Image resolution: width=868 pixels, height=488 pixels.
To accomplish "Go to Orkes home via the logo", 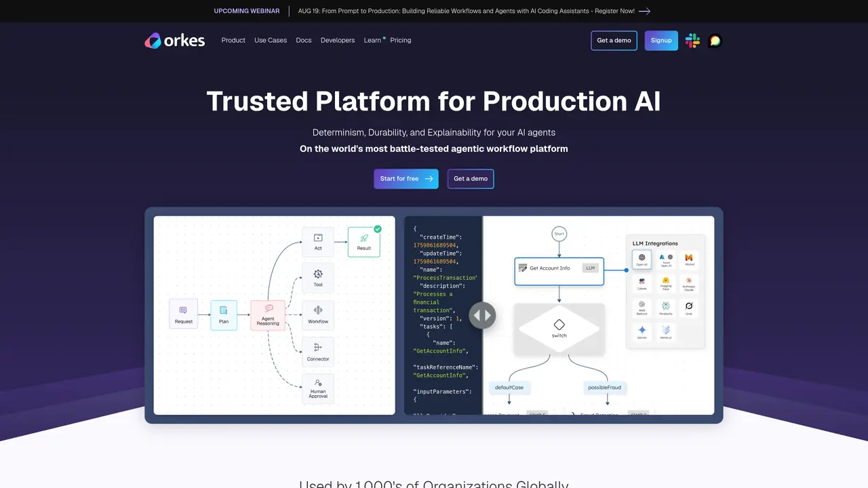I will 174,41.
